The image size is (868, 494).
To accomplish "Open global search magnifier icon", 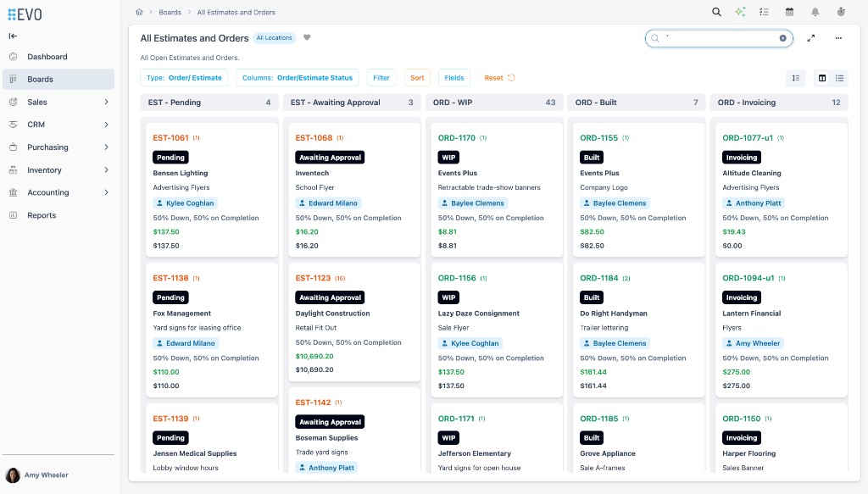I will (716, 12).
